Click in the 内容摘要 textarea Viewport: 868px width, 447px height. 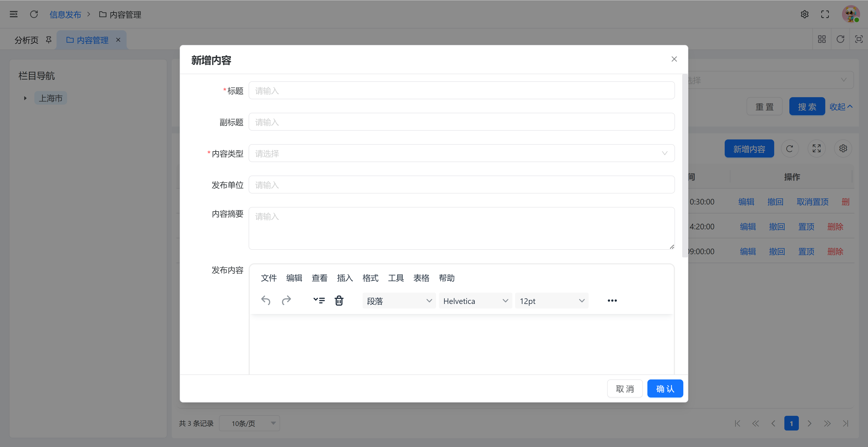pyautogui.click(x=462, y=228)
